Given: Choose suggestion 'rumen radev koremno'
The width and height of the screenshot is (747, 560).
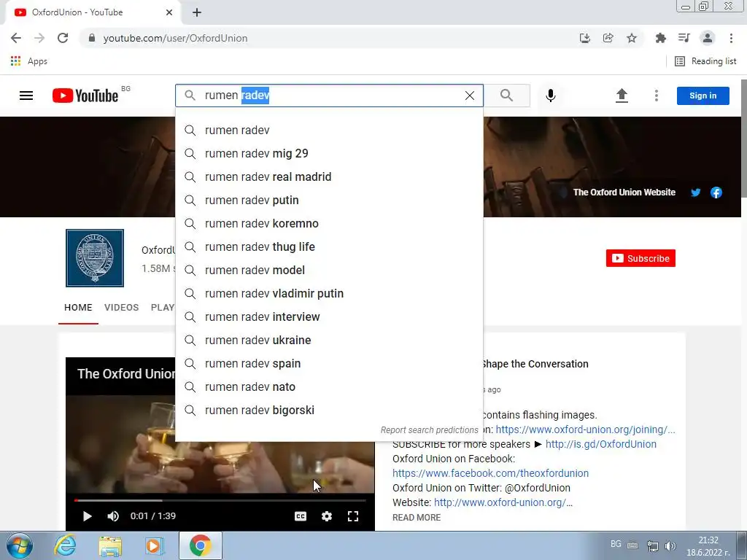Looking at the screenshot, I should coord(329,223).
